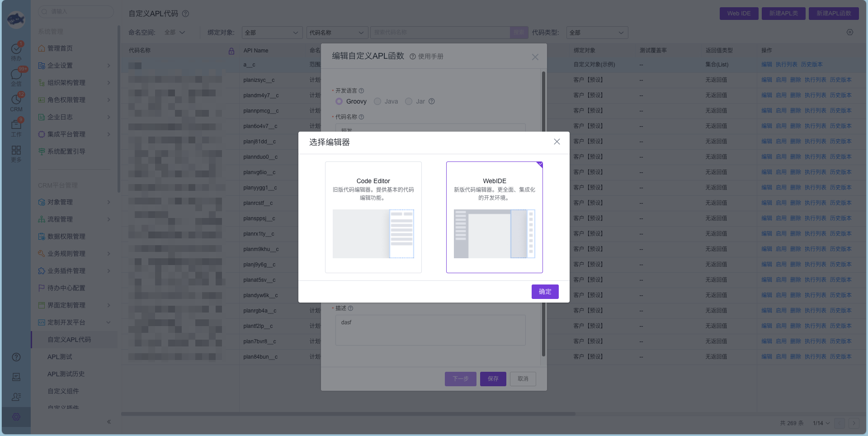This screenshot has width=868, height=436.
Task: Click the 确定 confirm button
Action: pos(545,292)
